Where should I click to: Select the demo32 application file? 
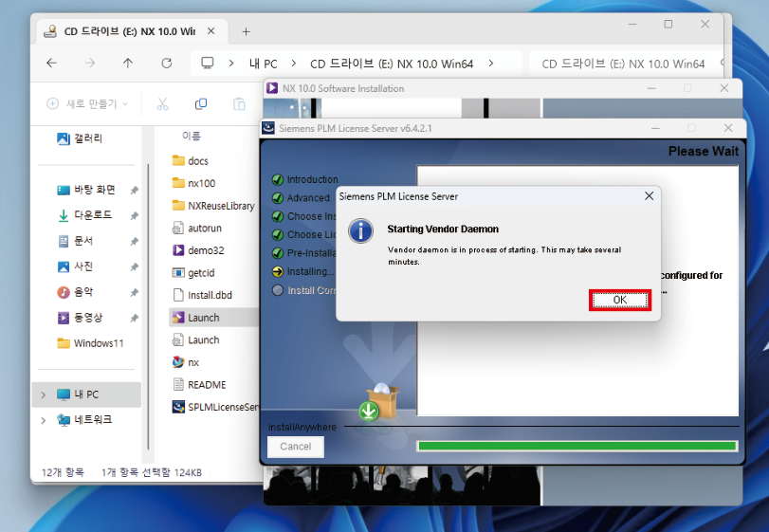(198, 250)
